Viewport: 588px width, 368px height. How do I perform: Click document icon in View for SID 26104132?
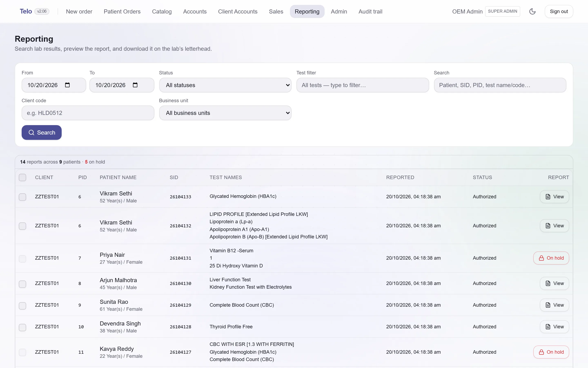click(548, 226)
